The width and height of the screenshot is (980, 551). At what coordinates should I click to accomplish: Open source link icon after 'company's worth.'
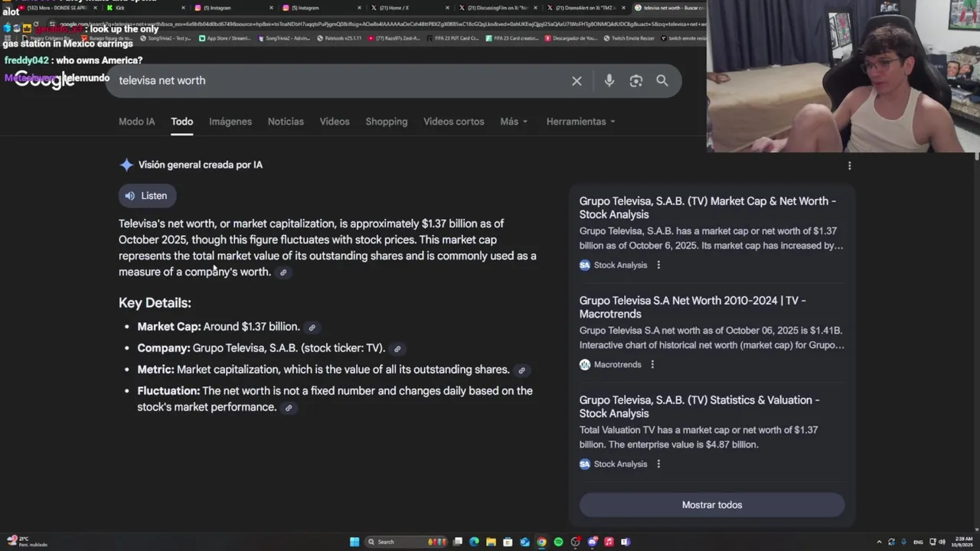click(x=283, y=272)
